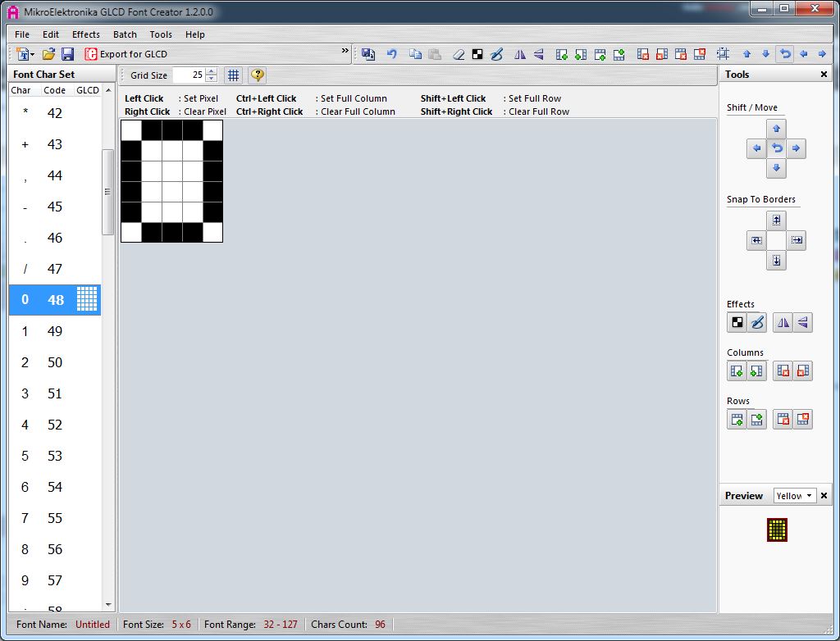Snap character to the bottom border
Viewport: 840px width, 641px height.
[777, 261]
